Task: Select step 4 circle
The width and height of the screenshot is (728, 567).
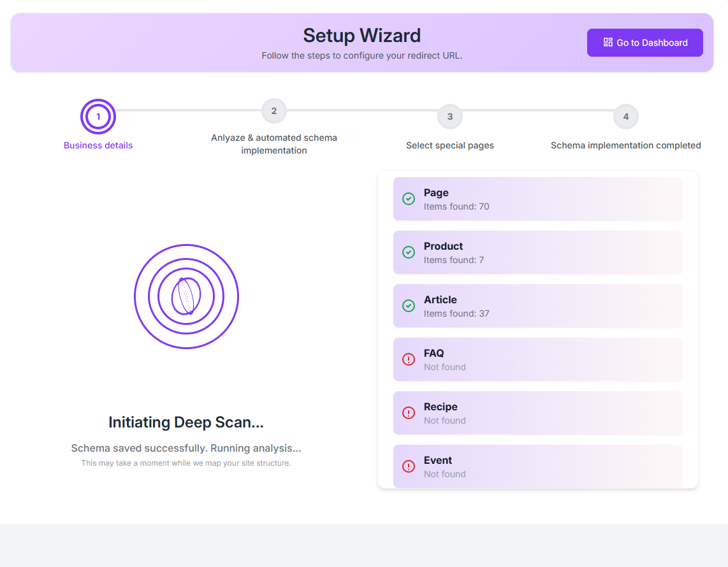Action: (x=626, y=117)
